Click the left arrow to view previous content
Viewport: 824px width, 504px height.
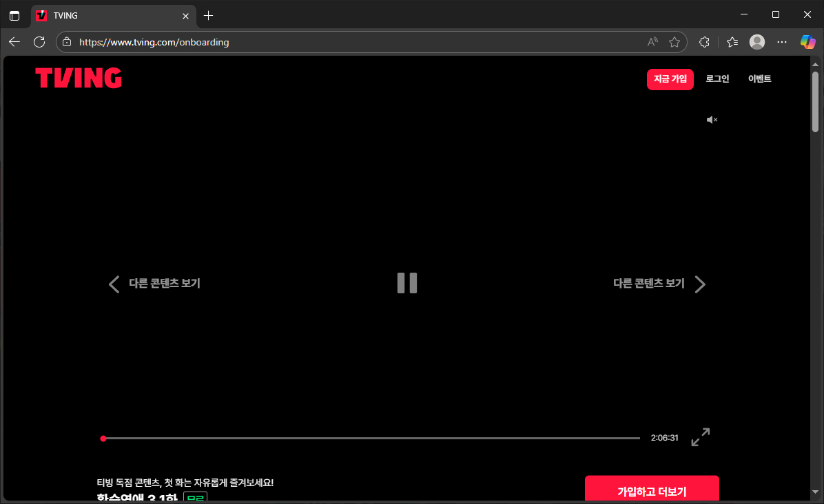(114, 284)
